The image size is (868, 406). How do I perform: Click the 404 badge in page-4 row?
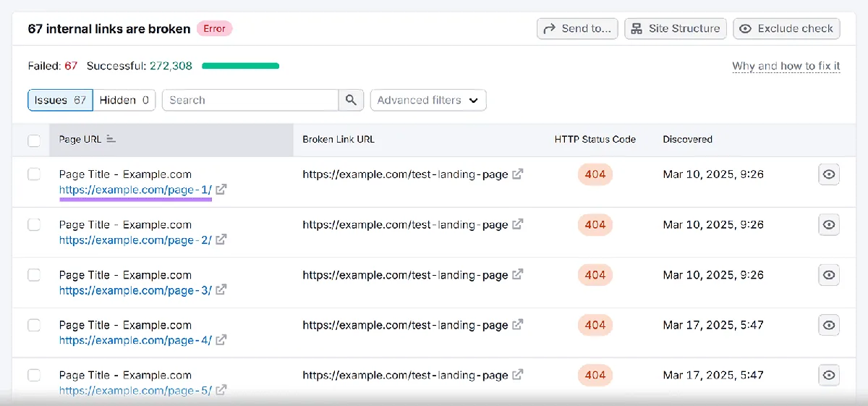point(595,325)
